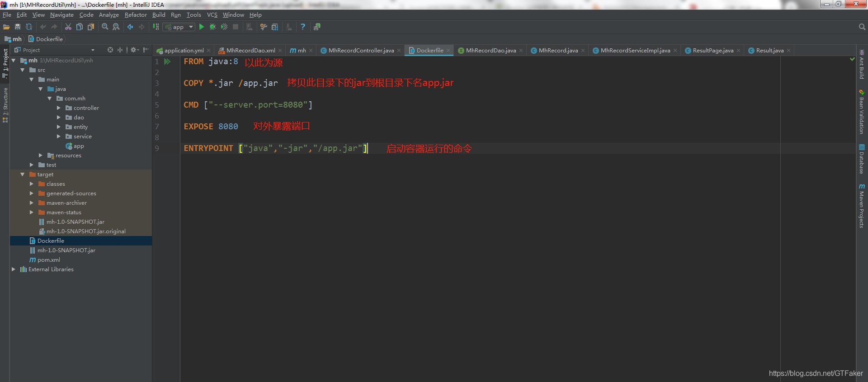Click the mh breadcrumb in navigation bar
The height and width of the screenshot is (382, 868).
[x=13, y=39]
